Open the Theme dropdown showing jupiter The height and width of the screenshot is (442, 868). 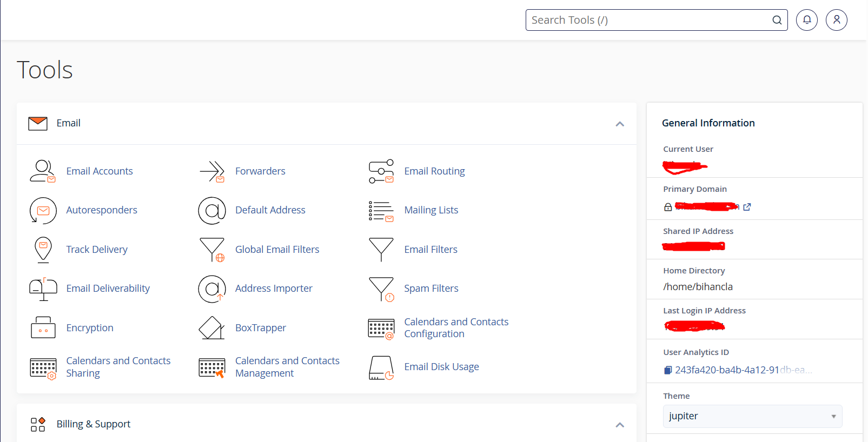pos(752,416)
